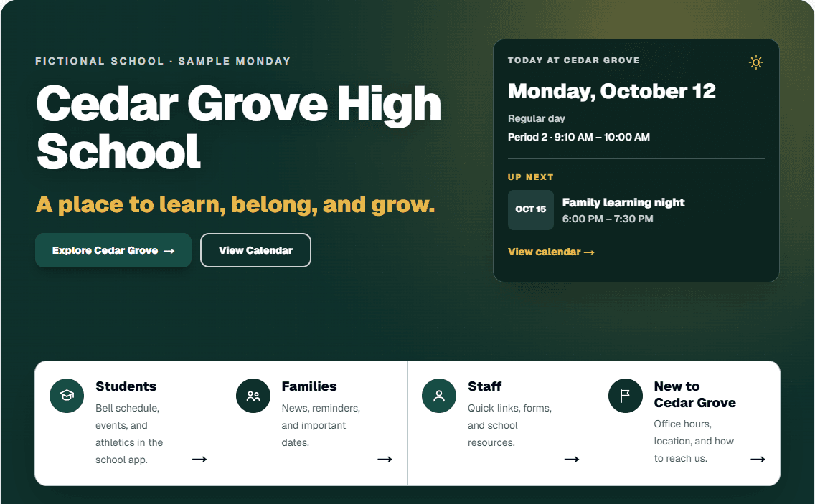Viewport: 815px width, 504px height.
Task: Click the Office hours, location description text
Action: click(694, 441)
